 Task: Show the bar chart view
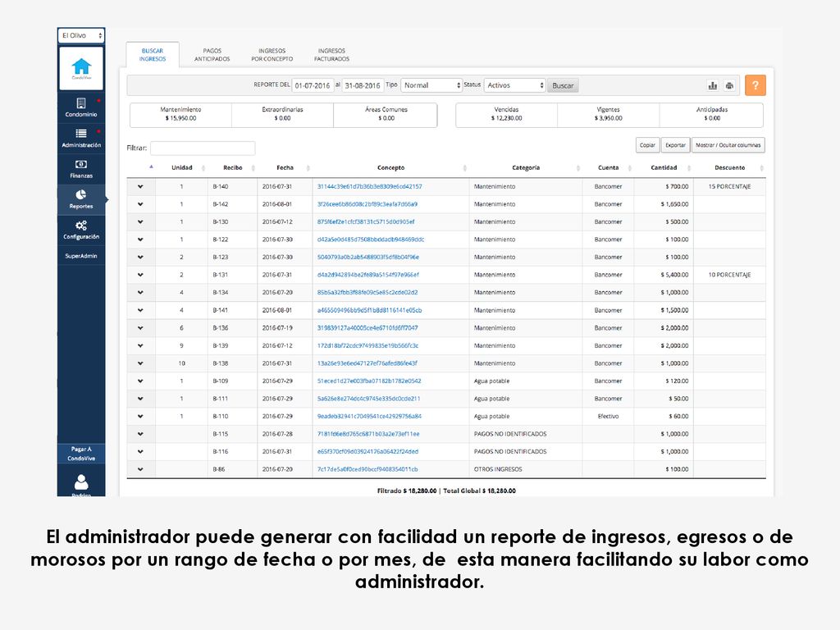713,85
